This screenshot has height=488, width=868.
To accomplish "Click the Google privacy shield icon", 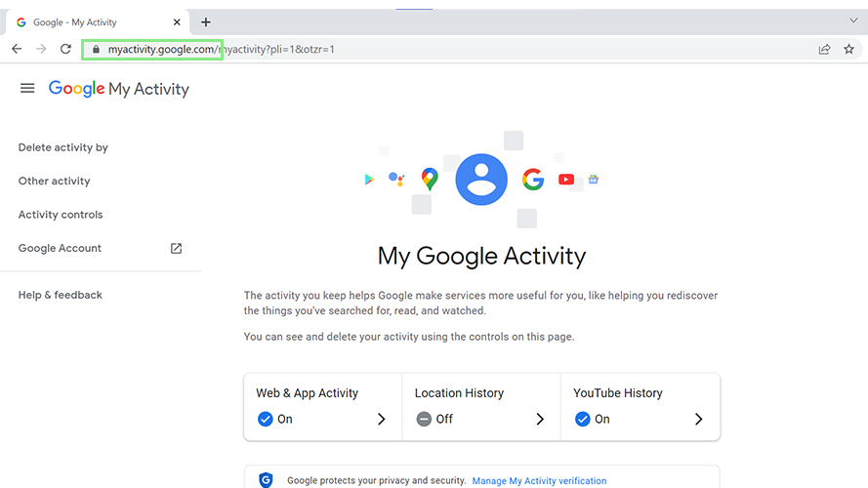I will (267, 479).
